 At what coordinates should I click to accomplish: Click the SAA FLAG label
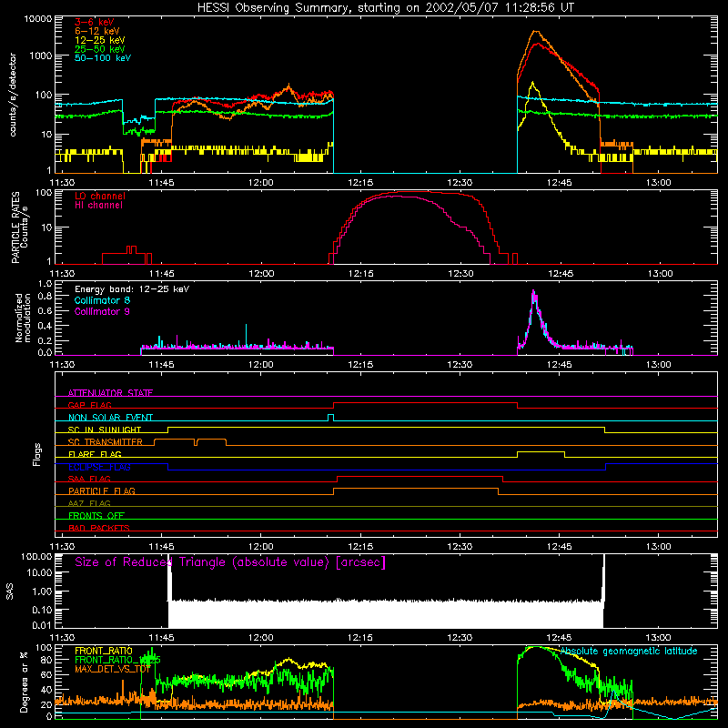89,479
